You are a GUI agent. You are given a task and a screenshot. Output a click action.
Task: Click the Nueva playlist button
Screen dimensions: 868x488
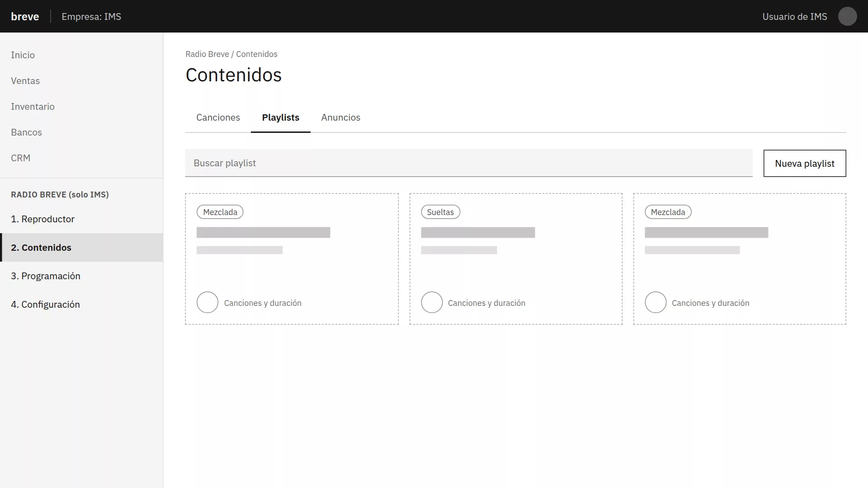coord(805,164)
